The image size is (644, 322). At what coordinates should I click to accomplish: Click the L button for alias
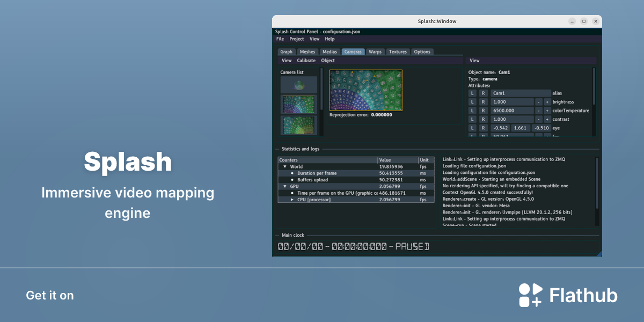coord(473,93)
